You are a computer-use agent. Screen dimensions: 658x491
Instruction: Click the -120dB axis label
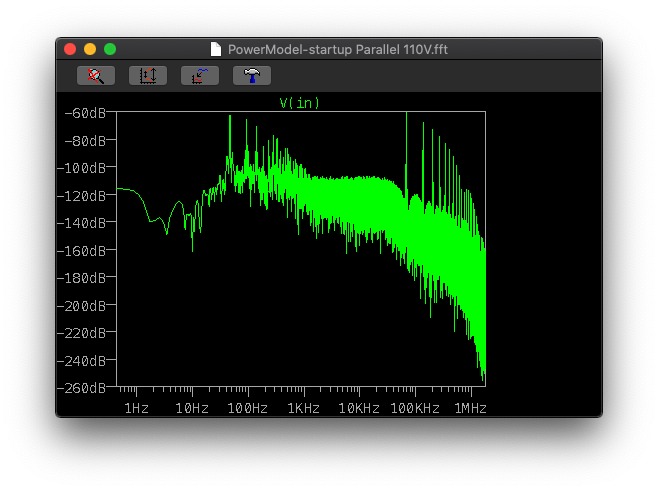(x=82, y=196)
